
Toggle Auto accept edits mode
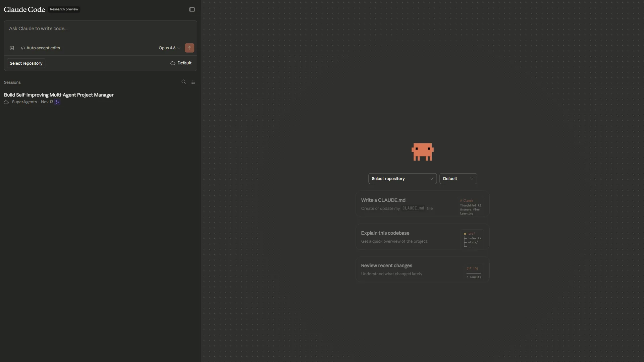coord(40,48)
